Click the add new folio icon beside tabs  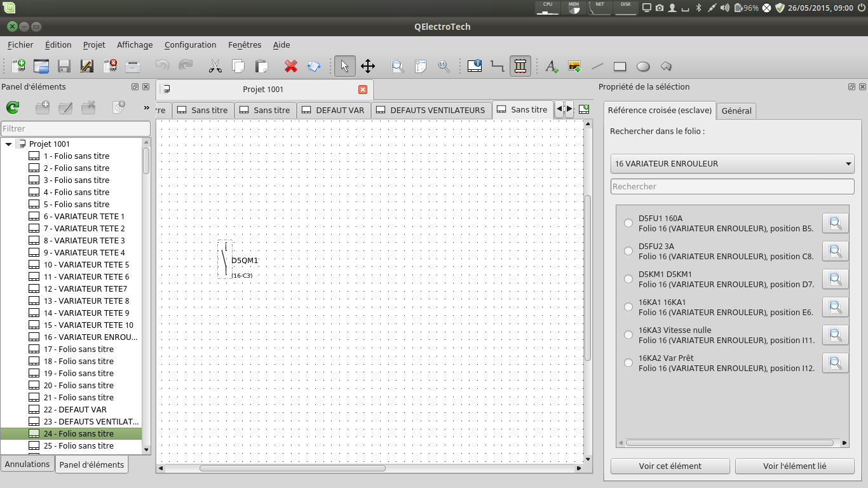pos(583,109)
